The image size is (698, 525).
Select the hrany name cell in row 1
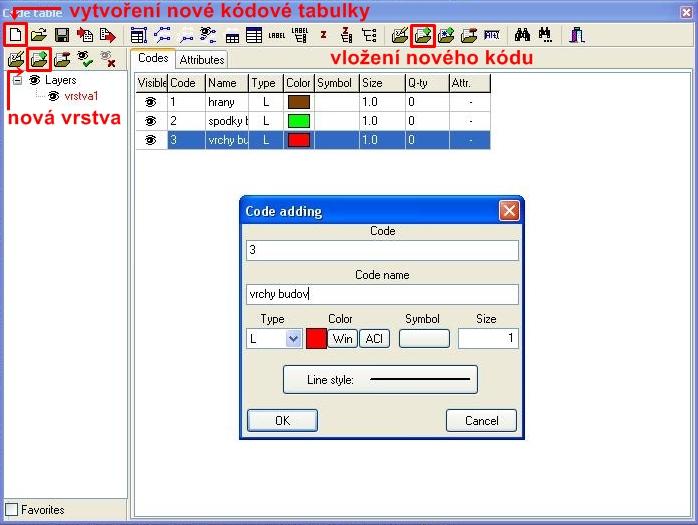(227, 102)
